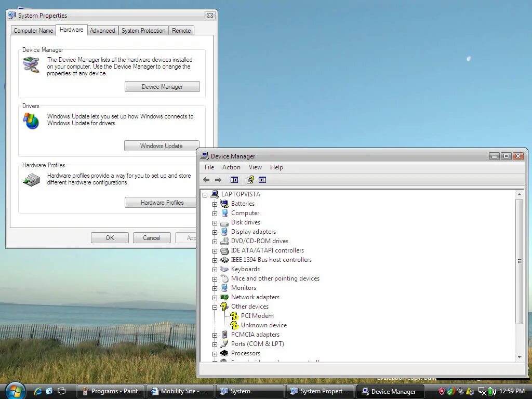This screenshot has height=399, width=532.
Task: Launch Internet Explorer from quick launch
Action: tap(37, 391)
